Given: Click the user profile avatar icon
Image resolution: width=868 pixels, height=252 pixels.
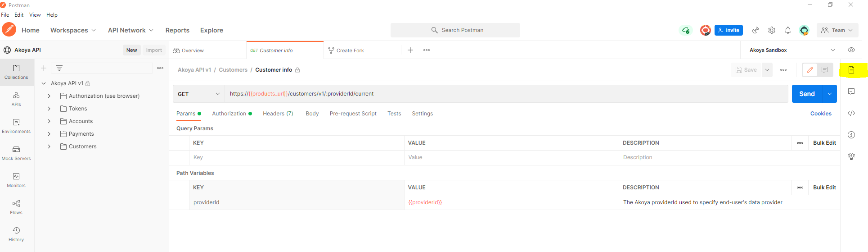Looking at the screenshot, I should (804, 30).
